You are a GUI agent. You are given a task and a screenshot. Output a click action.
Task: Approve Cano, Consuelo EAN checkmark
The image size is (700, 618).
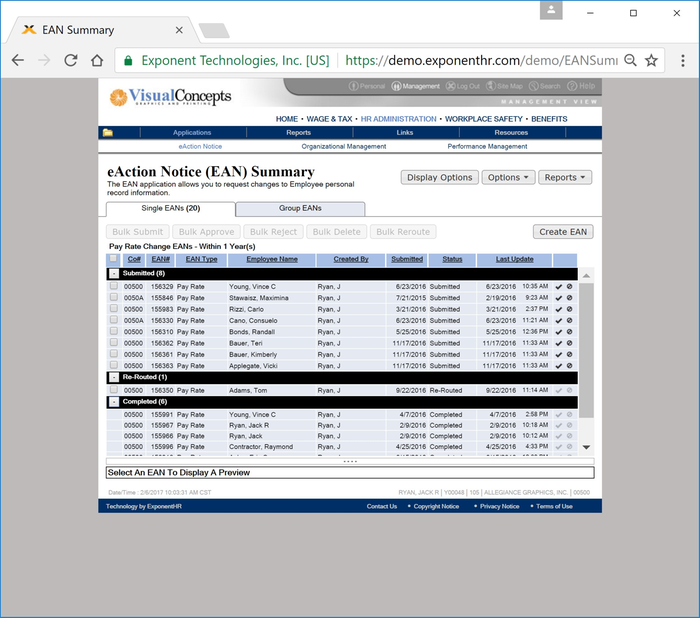click(558, 321)
